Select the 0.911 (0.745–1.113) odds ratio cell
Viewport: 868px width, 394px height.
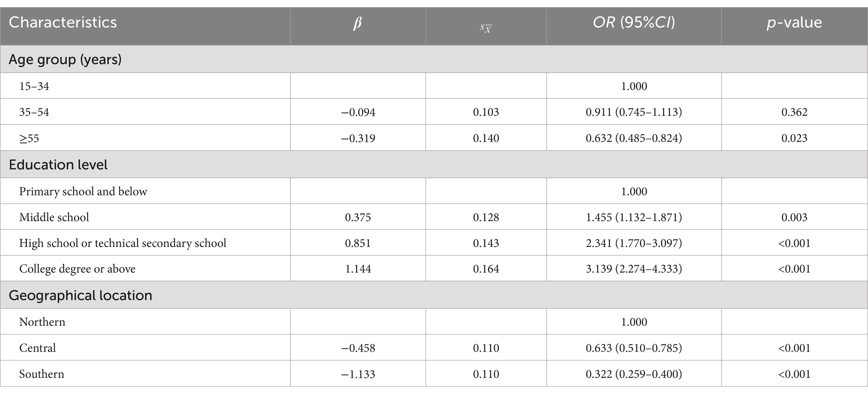tap(634, 112)
